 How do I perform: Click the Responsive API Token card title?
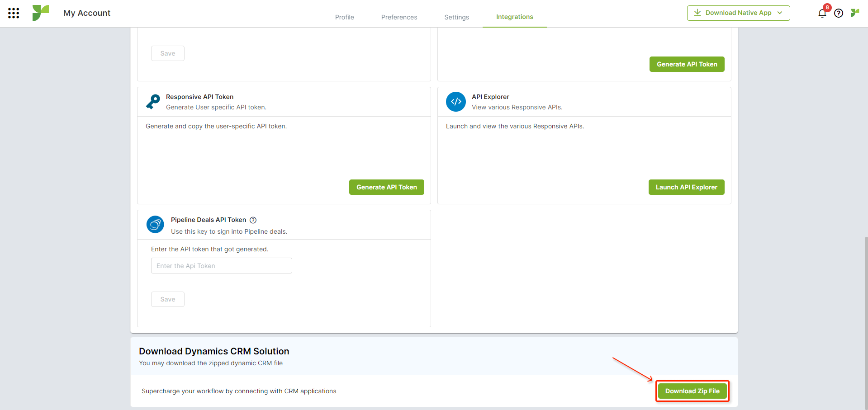click(x=200, y=97)
